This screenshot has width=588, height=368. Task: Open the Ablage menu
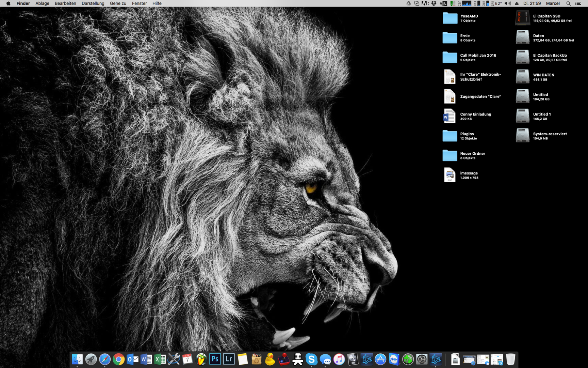[42, 3]
